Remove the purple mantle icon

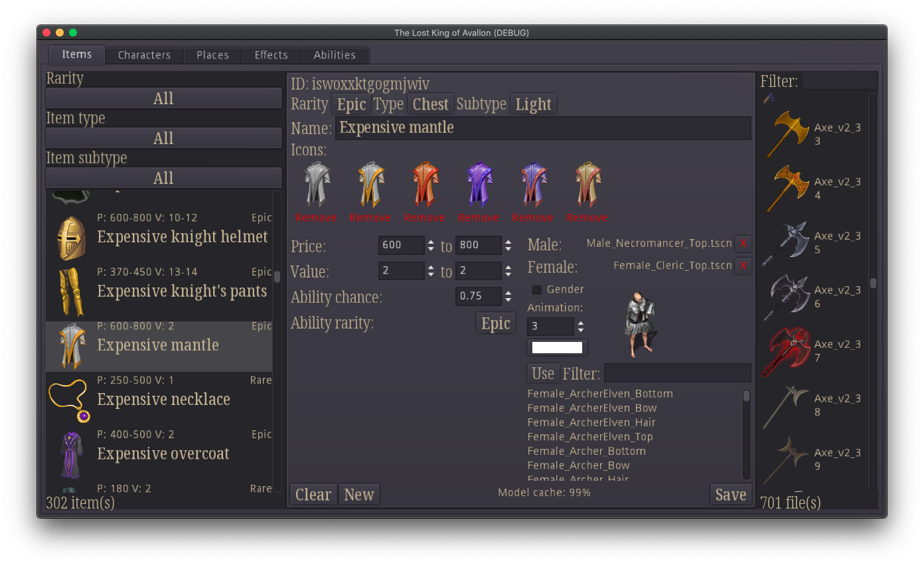pyautogui.click(x=479, y=218)
